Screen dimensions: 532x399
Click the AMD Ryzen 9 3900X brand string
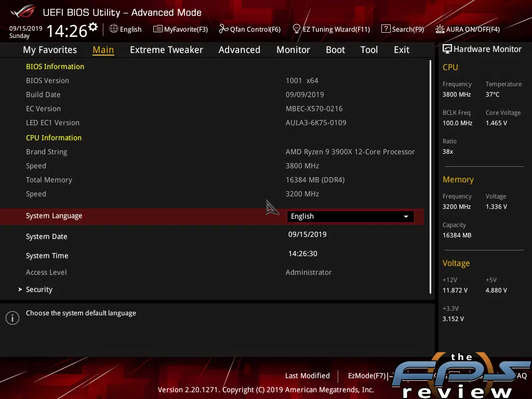(350, 152)
